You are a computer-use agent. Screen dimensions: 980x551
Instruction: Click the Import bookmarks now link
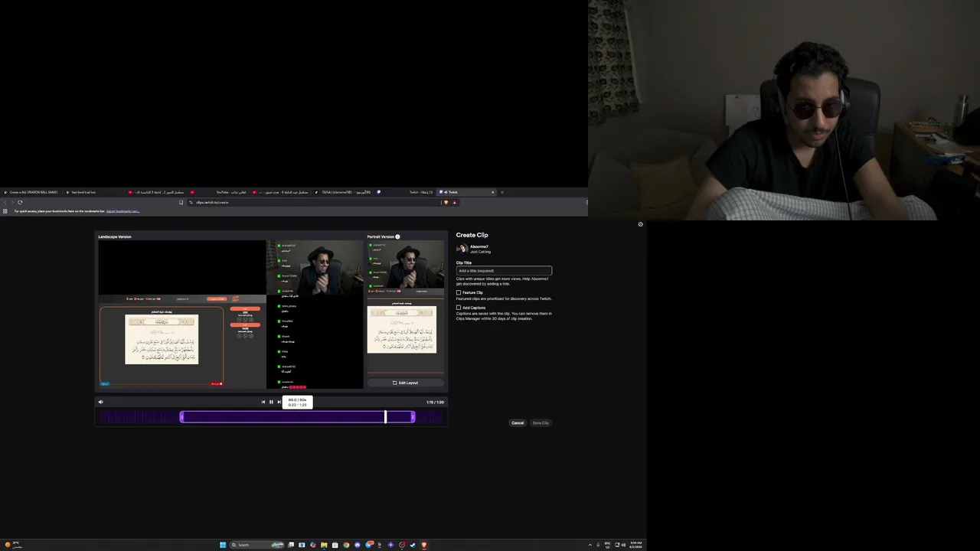122,211
